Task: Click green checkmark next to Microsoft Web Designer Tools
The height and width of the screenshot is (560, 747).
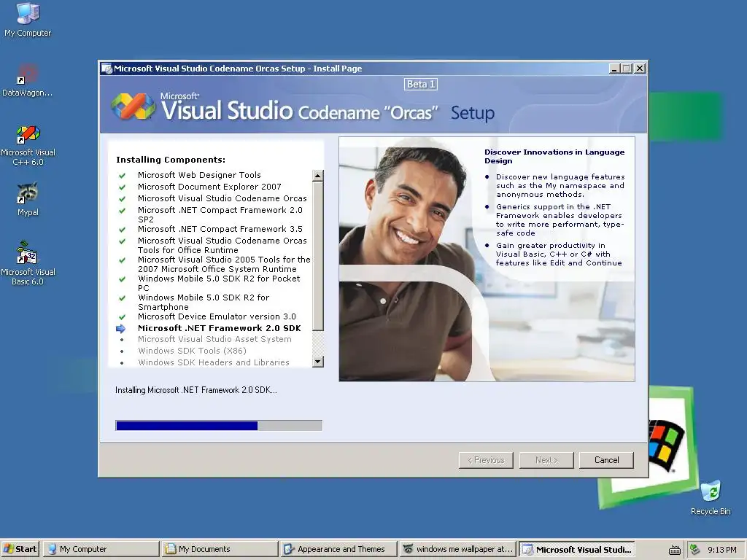Action: tap(122, 175)
